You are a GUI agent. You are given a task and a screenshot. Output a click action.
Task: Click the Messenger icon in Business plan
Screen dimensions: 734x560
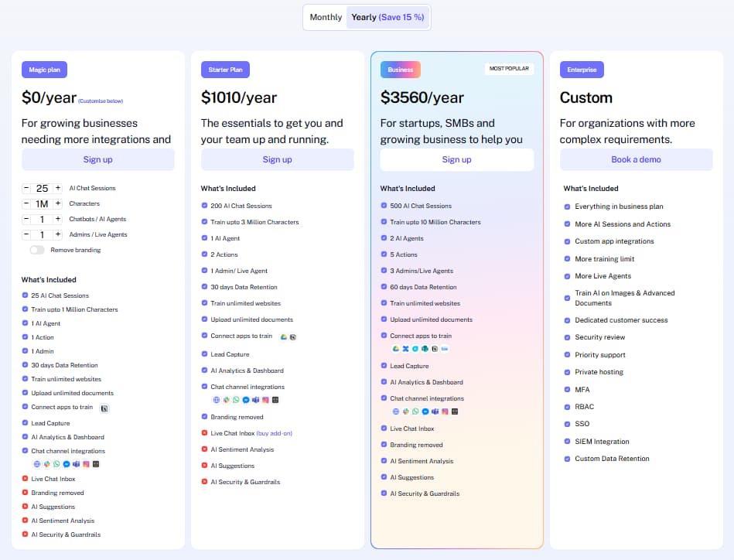pos(425,411)
